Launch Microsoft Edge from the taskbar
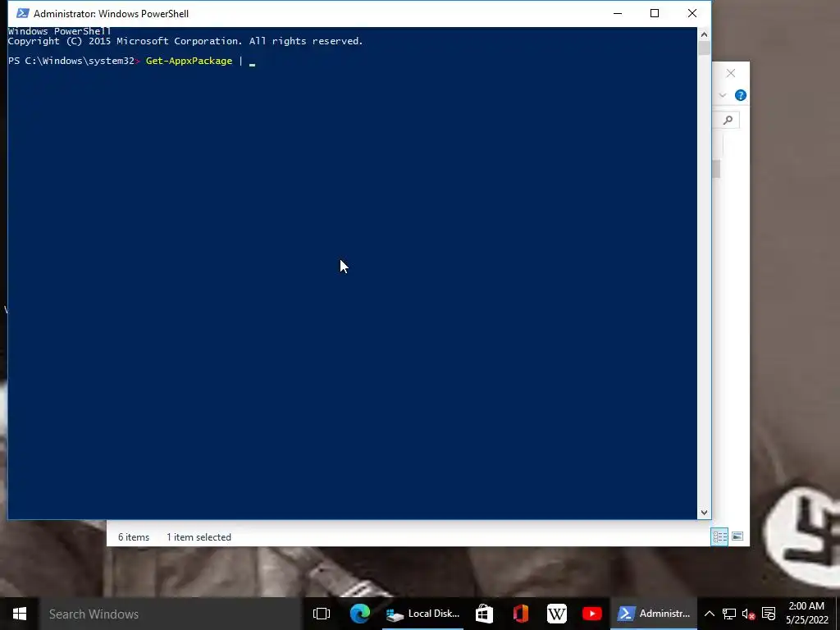The width and height of the screenshot is (840, 630). coord(360,614)
